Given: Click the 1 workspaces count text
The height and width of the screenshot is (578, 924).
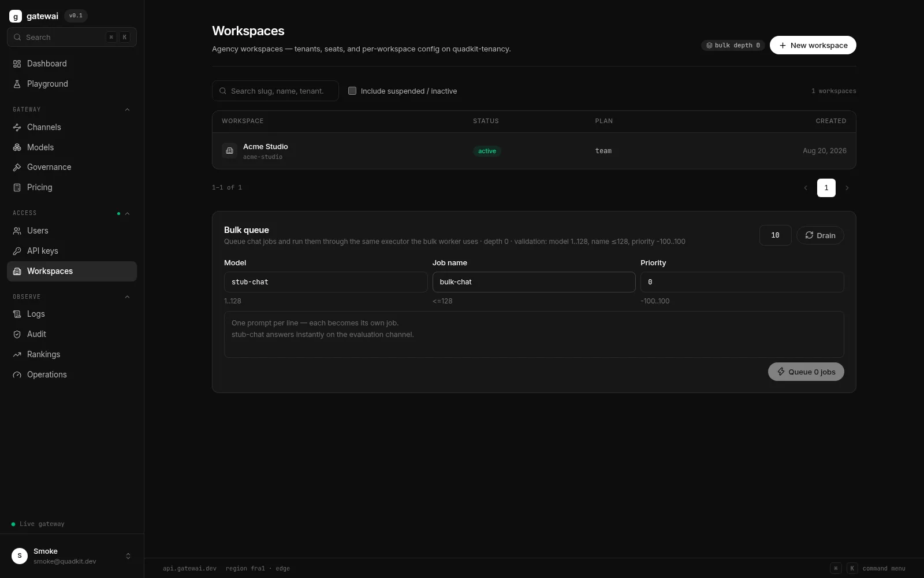Looking at the screenshot, I should pos(834,91).
